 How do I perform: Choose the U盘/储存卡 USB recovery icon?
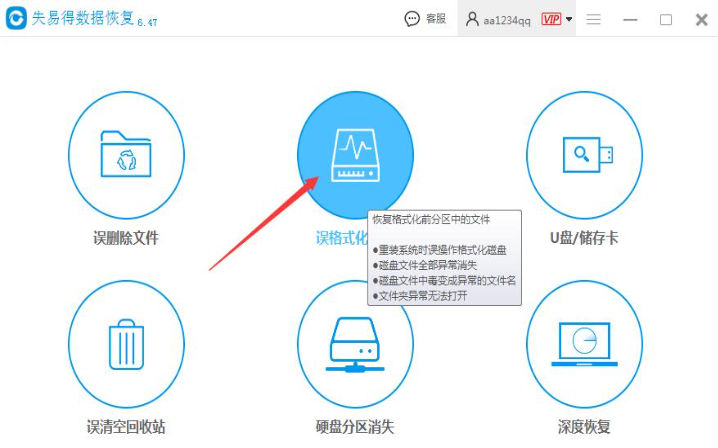(x=584, y=154)
